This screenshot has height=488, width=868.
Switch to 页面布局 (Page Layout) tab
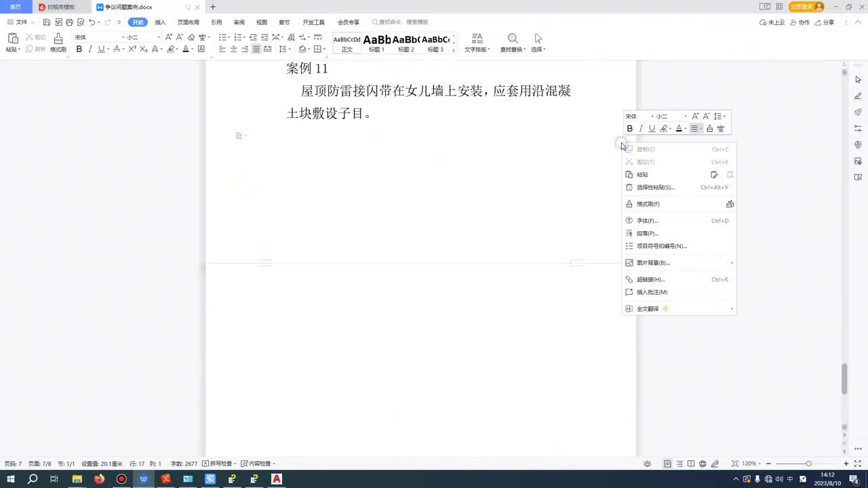[x=189, y=22]
